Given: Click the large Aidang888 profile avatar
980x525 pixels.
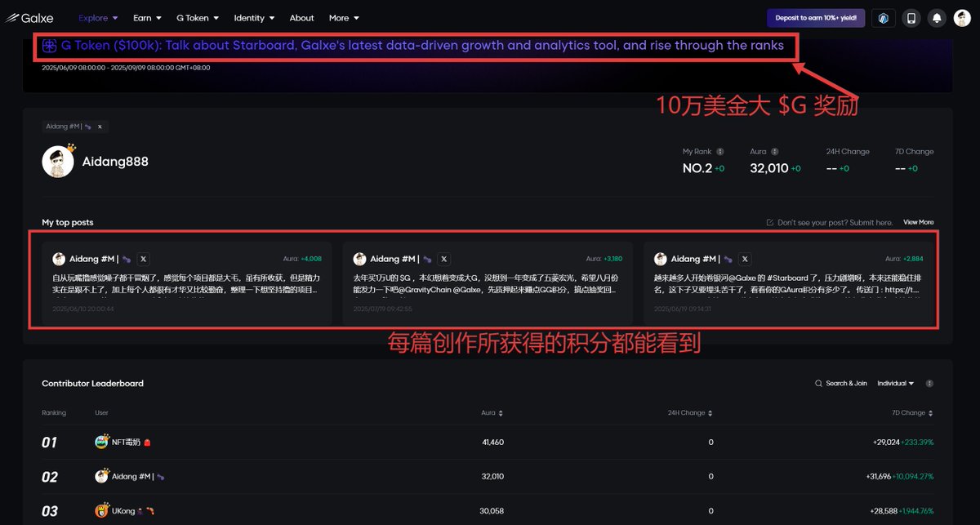Looking at the screenshot, I should coord(58,162).
